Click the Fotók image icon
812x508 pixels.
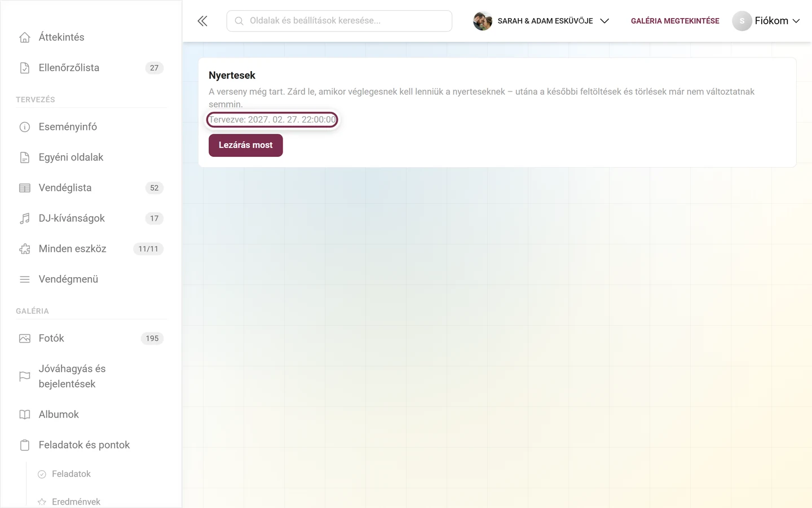tap(25, 339)
